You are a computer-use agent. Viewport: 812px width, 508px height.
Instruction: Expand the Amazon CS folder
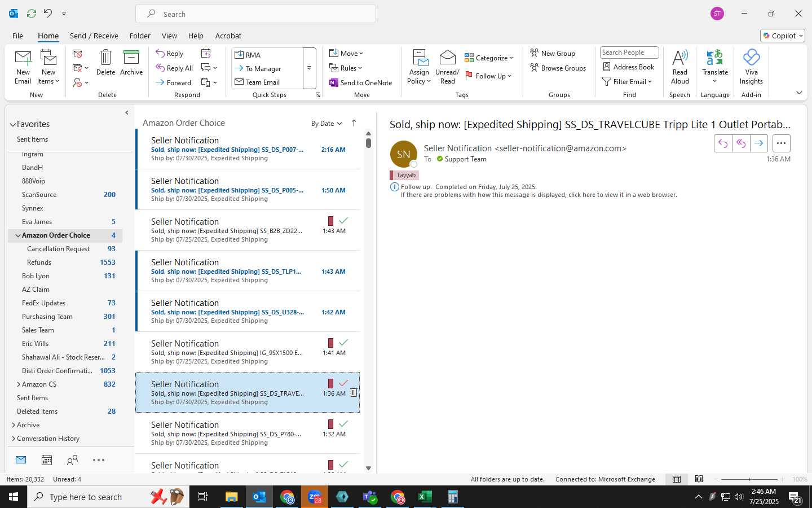pos(18,384)
